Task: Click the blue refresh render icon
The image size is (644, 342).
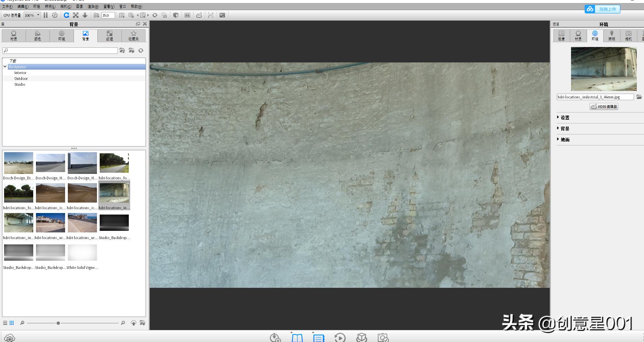Action: [66, 15]
